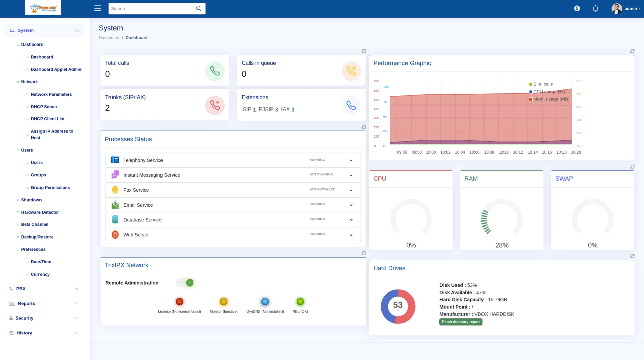Click the Monitor yellow status light
The width and height of the screenshot is (644, 362).
(224, 302)
